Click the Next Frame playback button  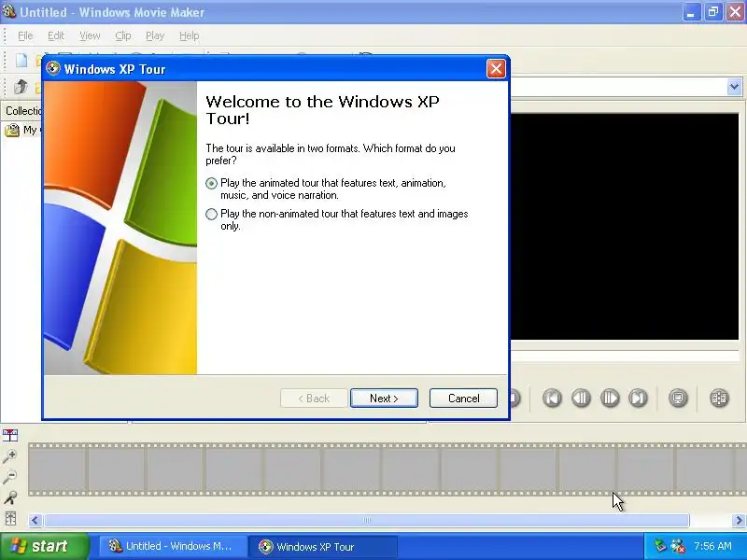pos(610,398)
